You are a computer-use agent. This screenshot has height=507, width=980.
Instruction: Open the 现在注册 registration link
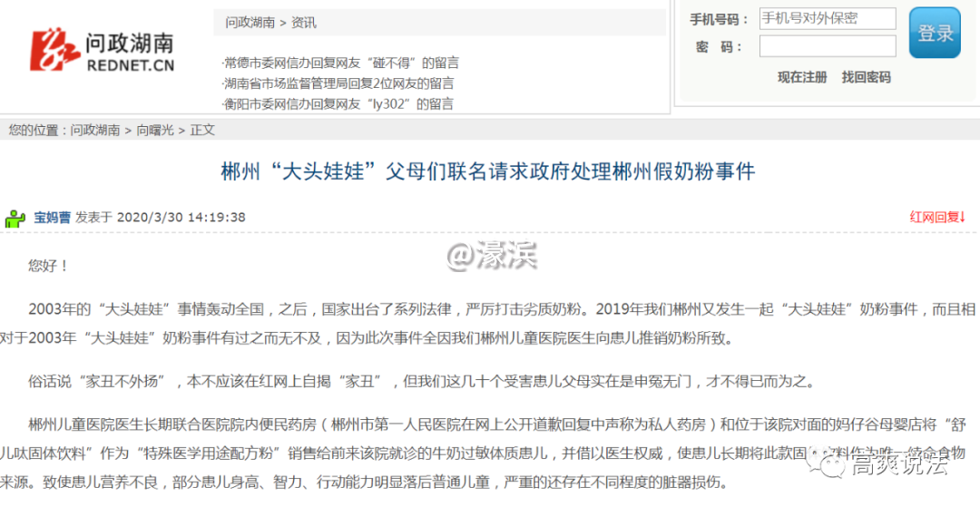tap(802, 78)
